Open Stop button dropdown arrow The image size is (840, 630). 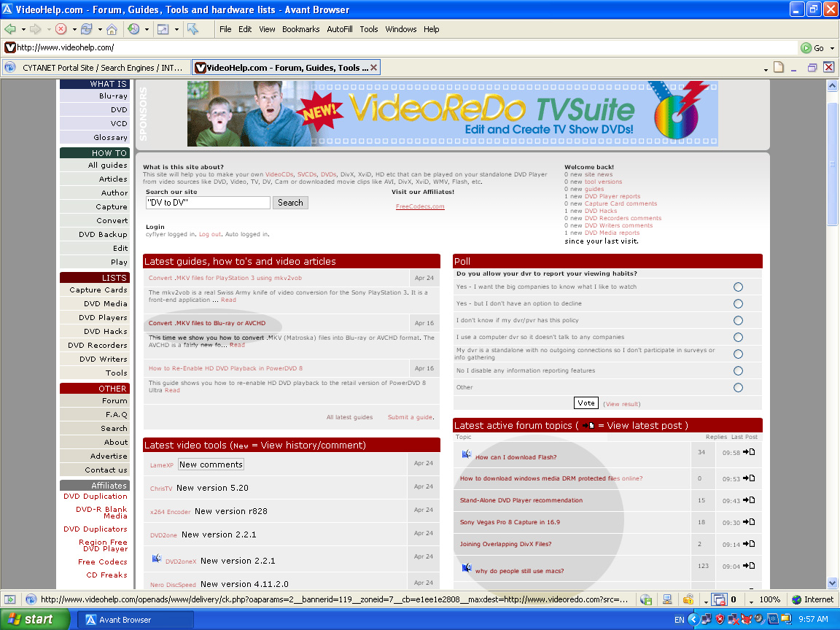click(74, 29)
